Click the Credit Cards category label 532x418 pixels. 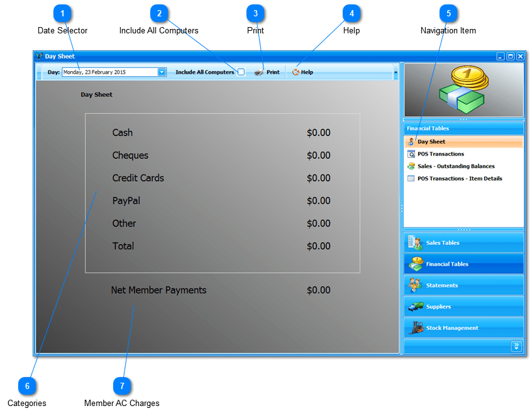click(138, 178)
